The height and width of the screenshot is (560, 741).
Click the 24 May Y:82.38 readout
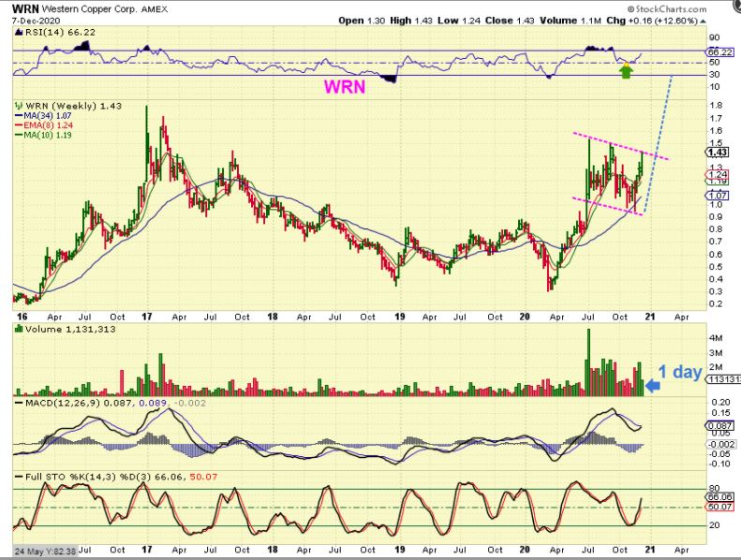[45, 551]
